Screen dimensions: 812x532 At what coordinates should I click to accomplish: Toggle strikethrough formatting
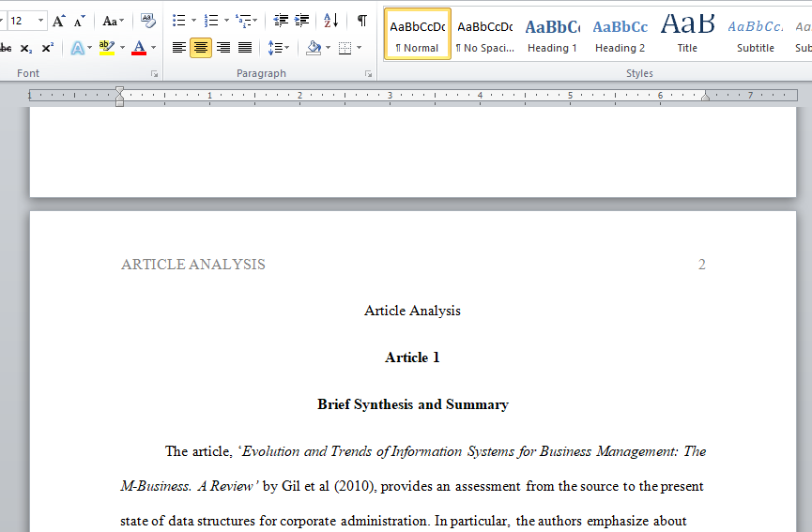(7, 48)
